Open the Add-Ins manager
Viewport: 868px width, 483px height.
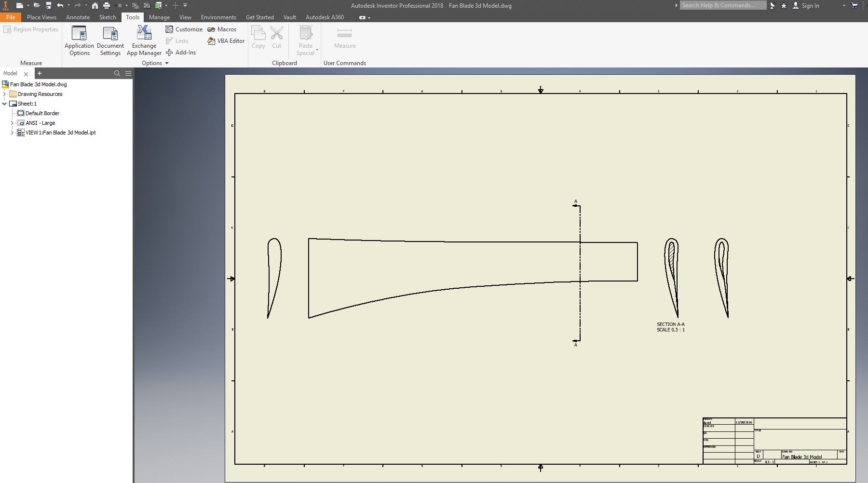coord(181,53)
